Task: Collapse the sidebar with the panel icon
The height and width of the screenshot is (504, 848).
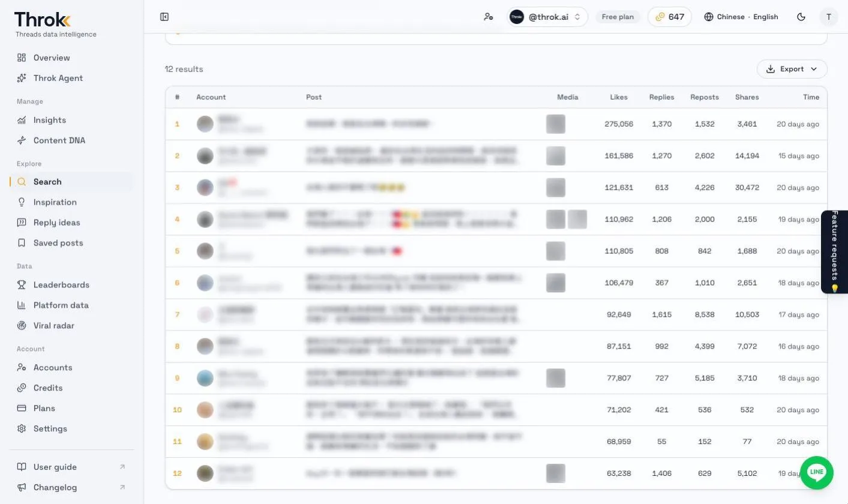Action: [164, 17]
